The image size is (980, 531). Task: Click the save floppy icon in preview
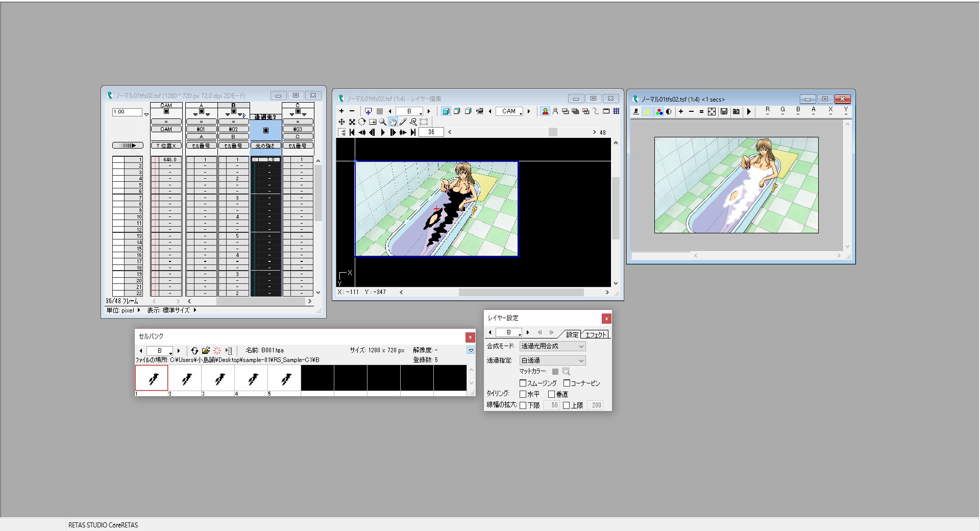[x=724, y=112]
